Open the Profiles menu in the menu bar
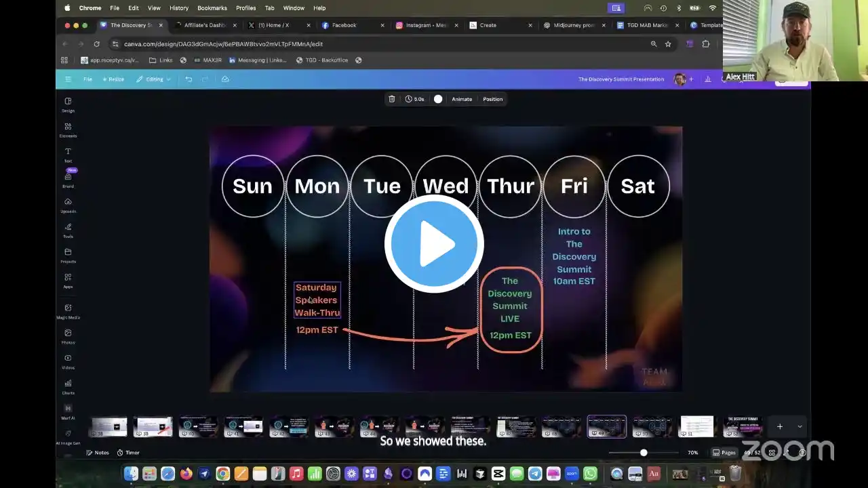Image resolution: width=868 pixels, height=488 pixels. [x=246, y=8]
